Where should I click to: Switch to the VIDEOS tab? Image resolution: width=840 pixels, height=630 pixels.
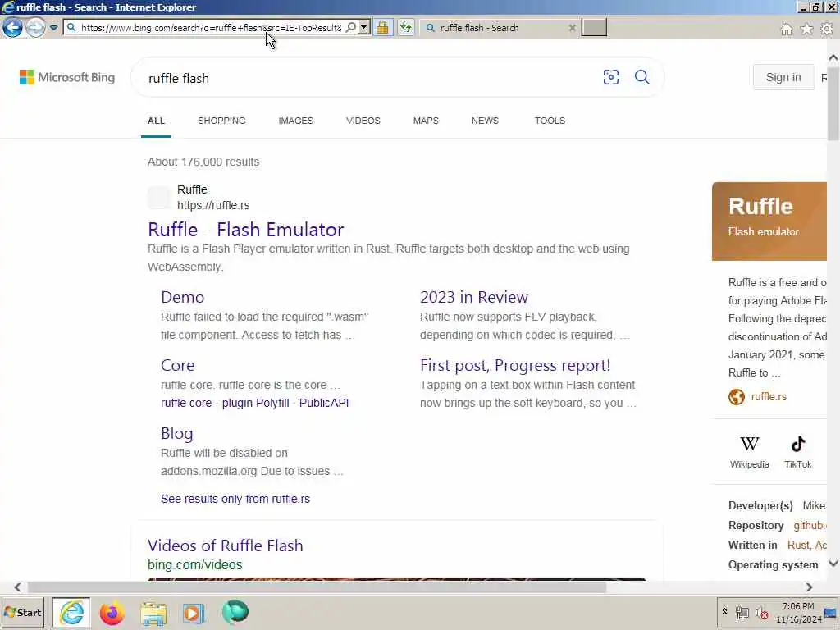click(x=363, y=121)
